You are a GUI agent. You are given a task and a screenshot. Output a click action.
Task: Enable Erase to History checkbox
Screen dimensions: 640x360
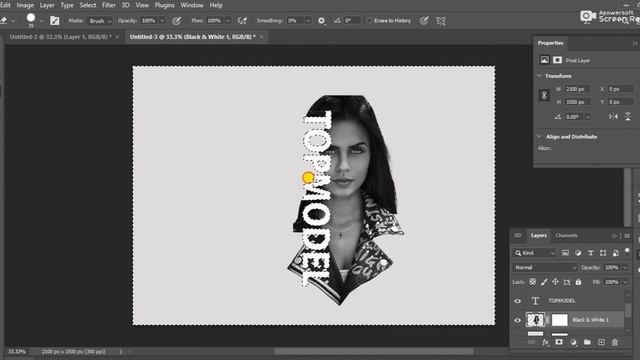point(369,20)
